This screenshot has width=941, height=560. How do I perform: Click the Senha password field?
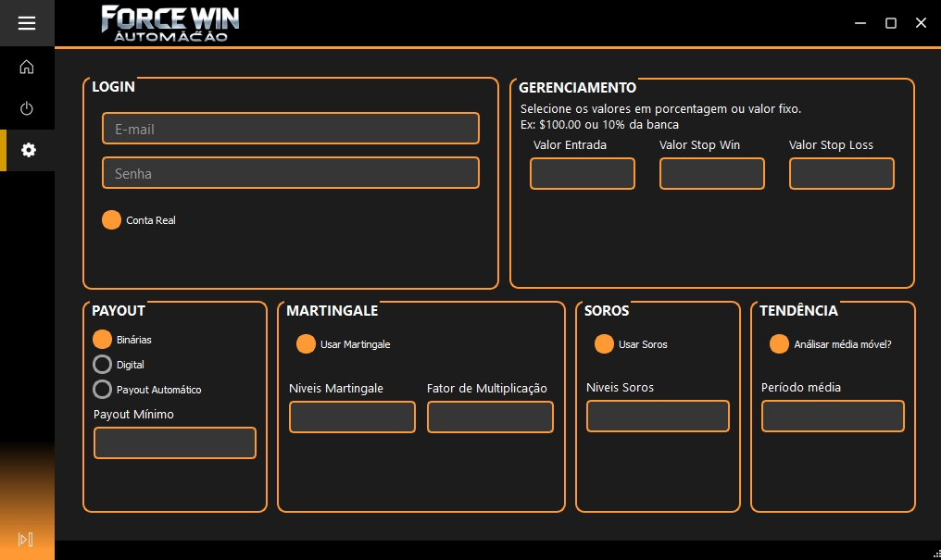[290, 173]
